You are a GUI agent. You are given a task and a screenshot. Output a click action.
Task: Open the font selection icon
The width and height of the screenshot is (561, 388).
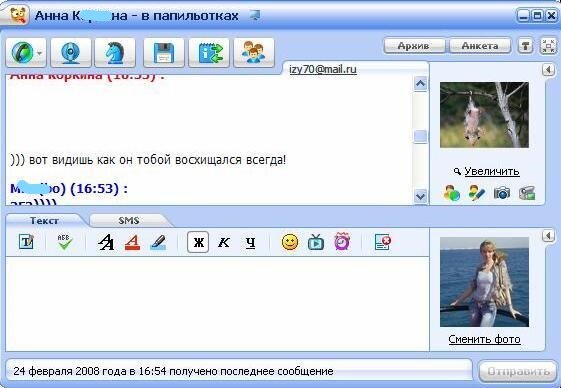[106, 242]
